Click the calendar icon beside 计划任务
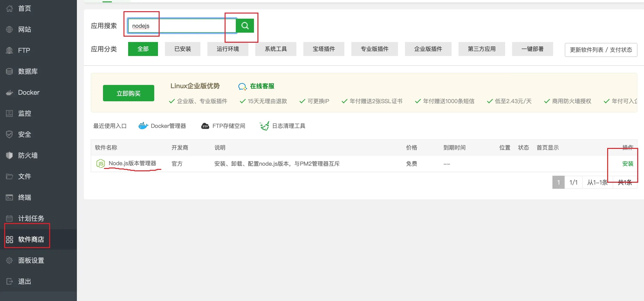Screen dimensions: 644x301 [x=9, y=218]
